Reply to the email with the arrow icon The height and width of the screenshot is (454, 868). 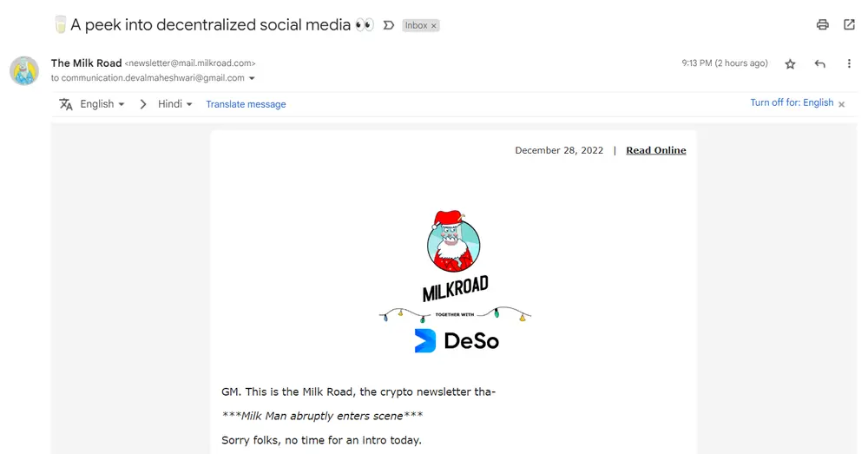(819, 63)
